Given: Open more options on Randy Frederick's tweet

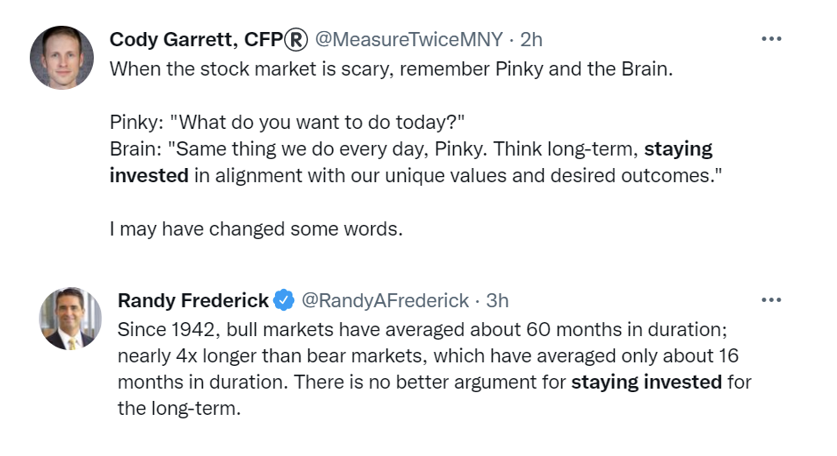Looking at the screenshot, I should 771,300.
